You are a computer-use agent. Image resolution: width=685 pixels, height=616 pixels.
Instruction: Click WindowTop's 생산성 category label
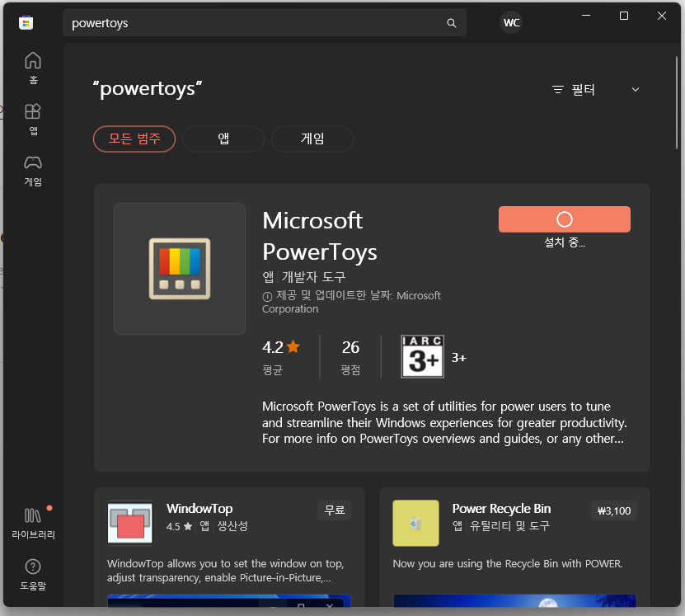tap(232, 526)
